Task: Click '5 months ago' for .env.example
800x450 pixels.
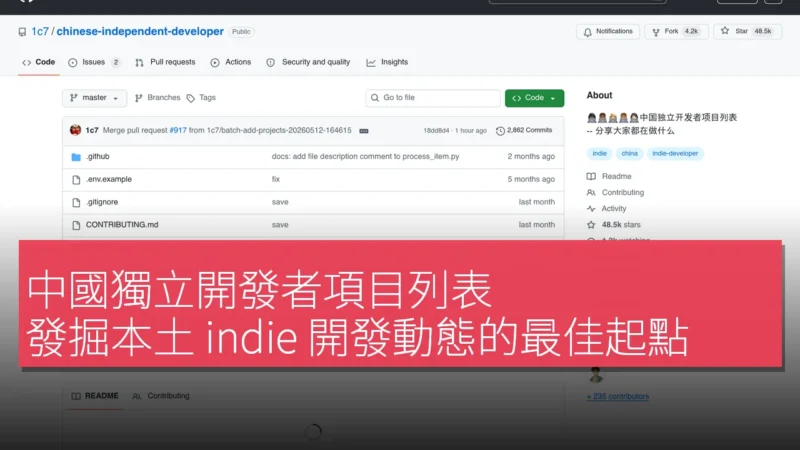Action: tap(531, 179)
